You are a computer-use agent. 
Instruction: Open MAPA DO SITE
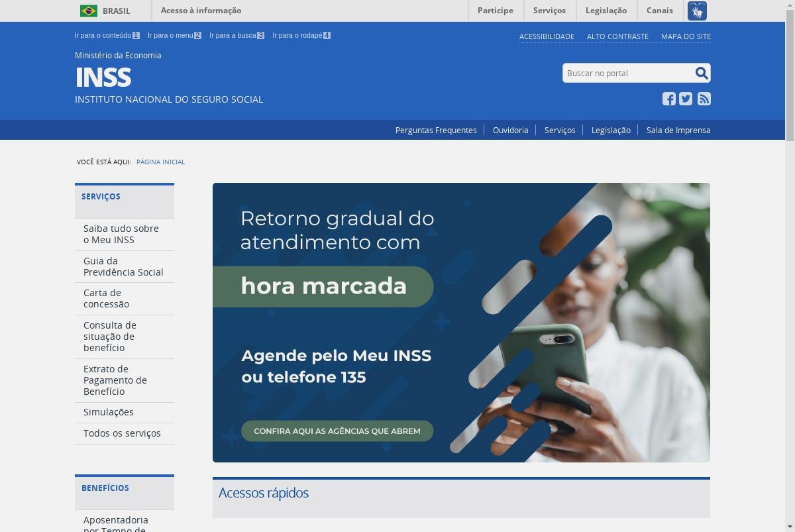click(x=686, y=36)
